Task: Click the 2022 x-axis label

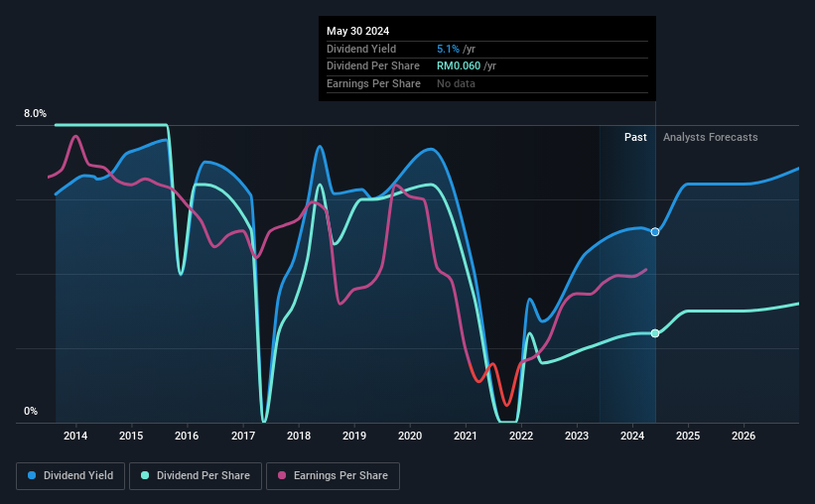Action: tap(521, 436)
